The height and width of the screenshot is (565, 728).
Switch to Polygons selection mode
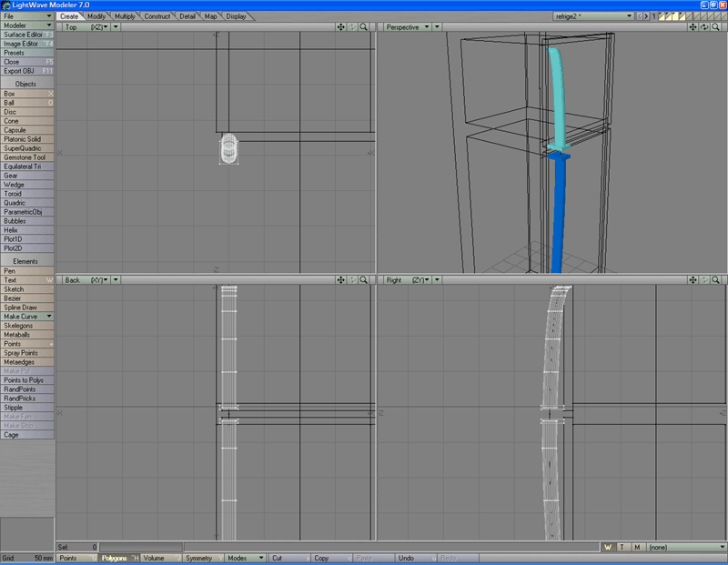pyautogui.click(x=119, y=558)
